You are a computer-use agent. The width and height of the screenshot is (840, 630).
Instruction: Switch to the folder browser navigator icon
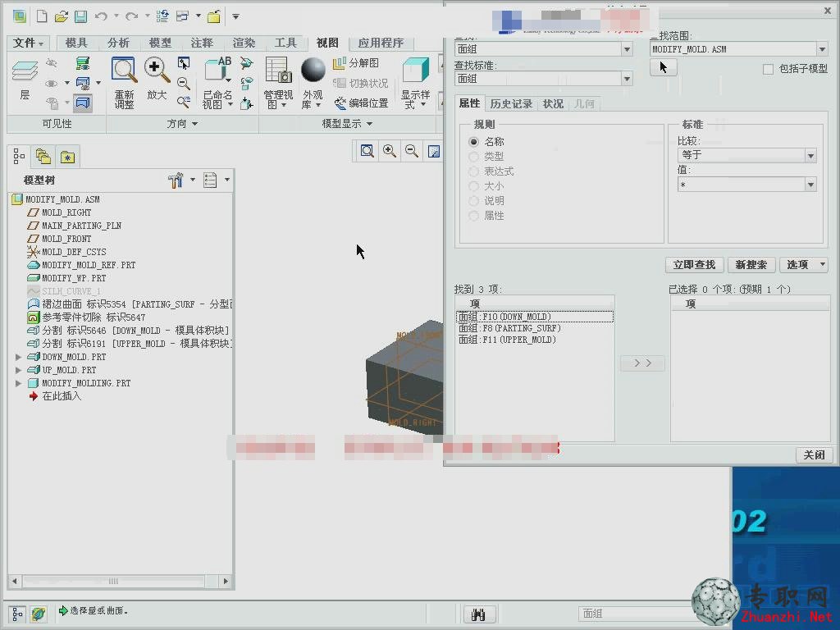coord(43,157)
